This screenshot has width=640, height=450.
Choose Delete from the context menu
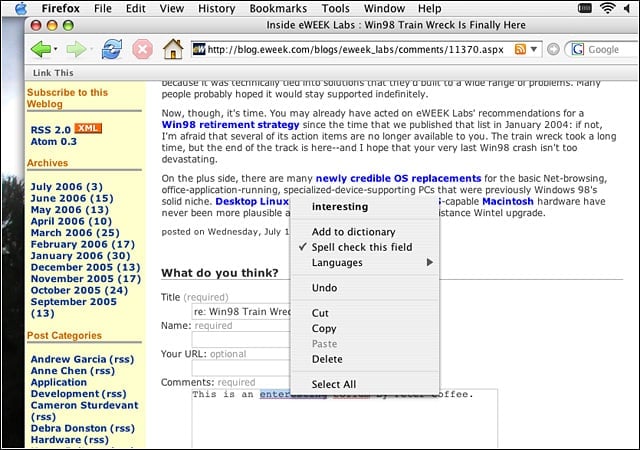pyautogui.click(x=365, y=359)
